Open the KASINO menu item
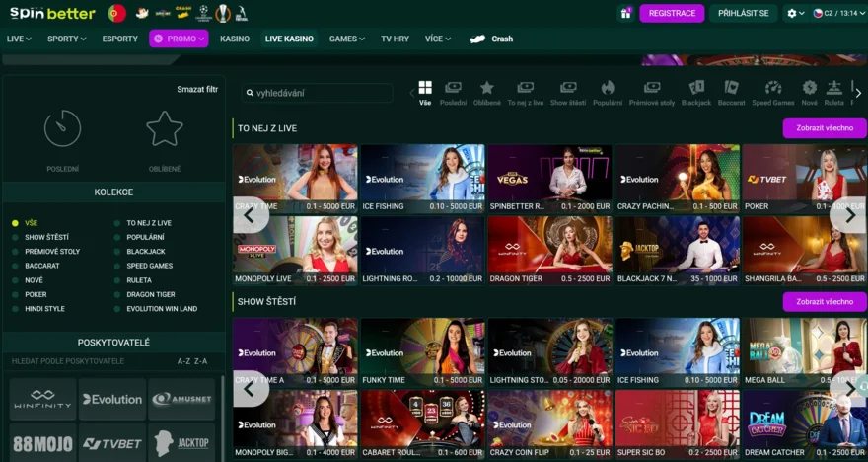The width and height of the screenshot is (868, 462). (x=235, y=38)
